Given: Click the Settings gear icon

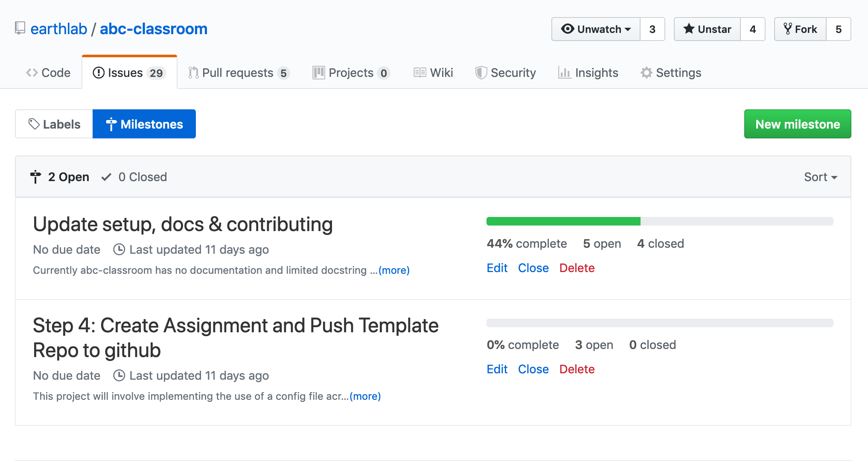Looking at the screenshot, I should tap(647, 73).
